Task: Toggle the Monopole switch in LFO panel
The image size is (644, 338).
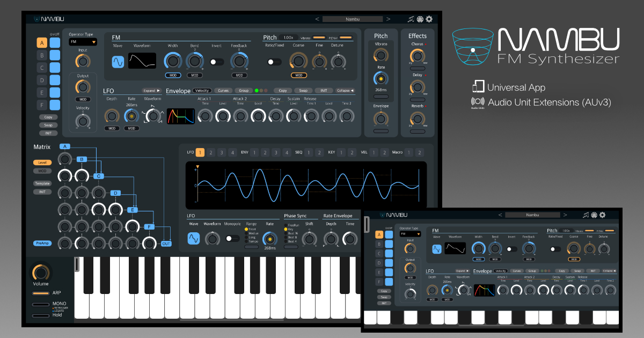Action: pos(233,238)
